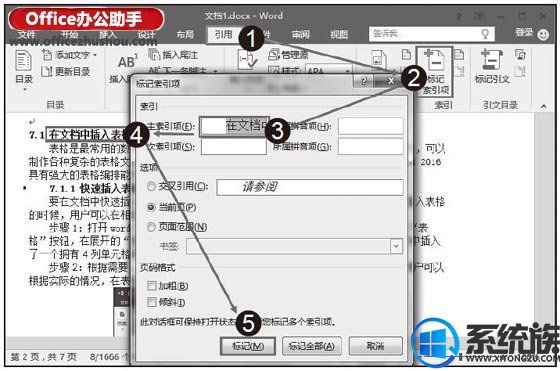The width and height of the screenshot is (560, 371).
Task: Expand the 书签 dropdown arrow
Action: (x=396, y=246)
